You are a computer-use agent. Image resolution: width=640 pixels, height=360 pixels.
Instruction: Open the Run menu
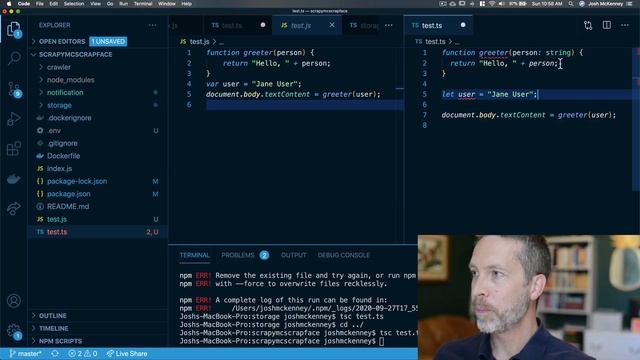click(123, 4)
